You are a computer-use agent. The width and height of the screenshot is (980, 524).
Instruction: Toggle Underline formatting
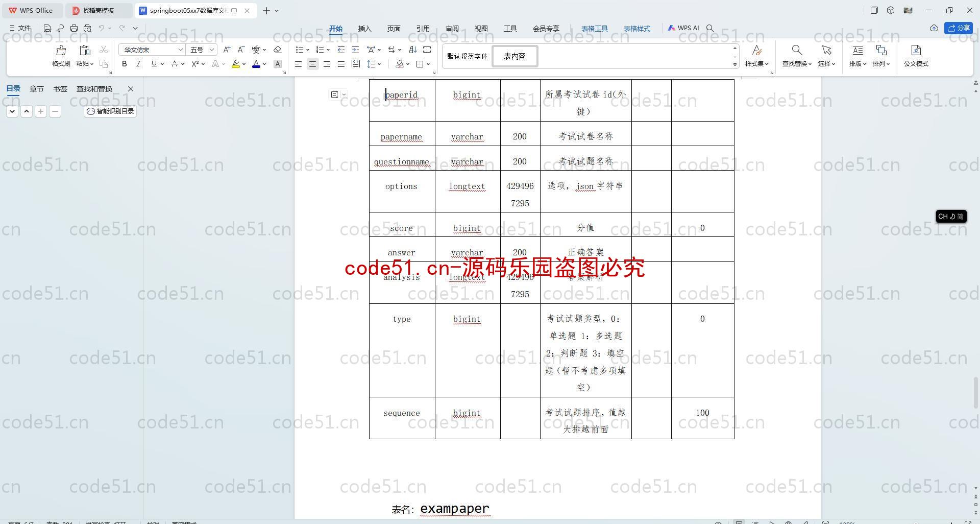pos(154,64)
